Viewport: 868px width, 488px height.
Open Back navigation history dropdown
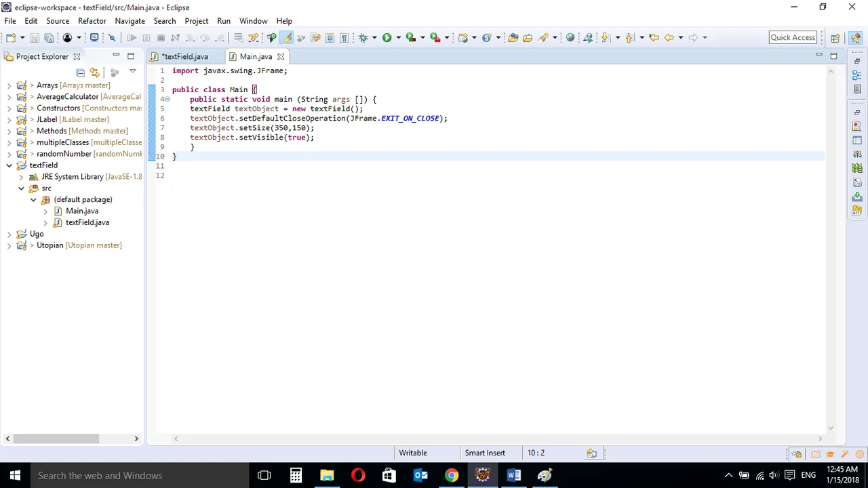680,38
